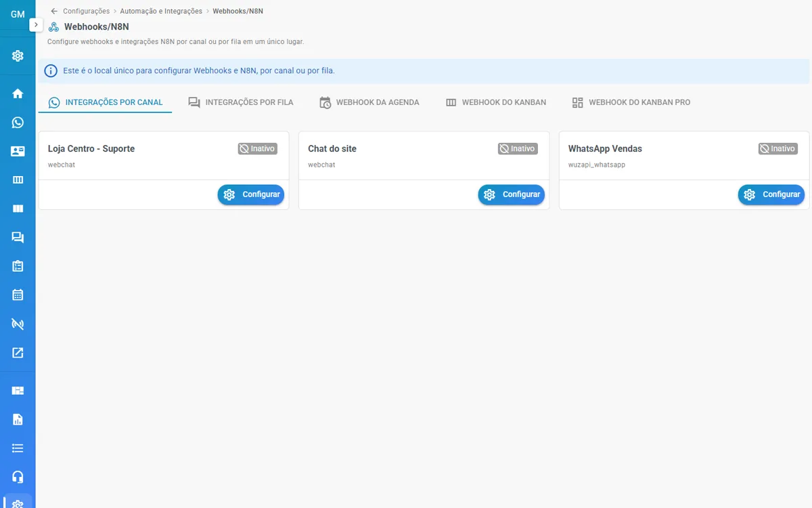Open the signal-off sidebar icon
Screen dimensions: 812x508
[x=18, y=324]
